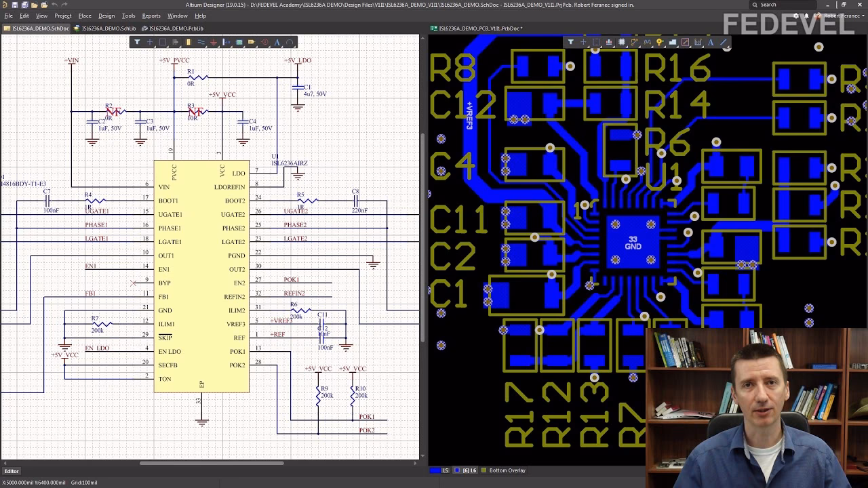
Task: Open the dropdown on the alignment tool
Action: click(179, 47)
